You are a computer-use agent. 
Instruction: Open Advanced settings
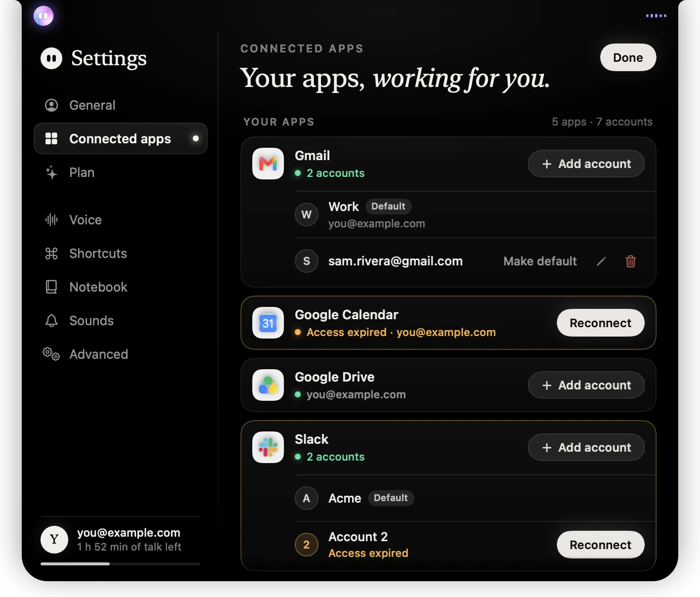point(121,354)
